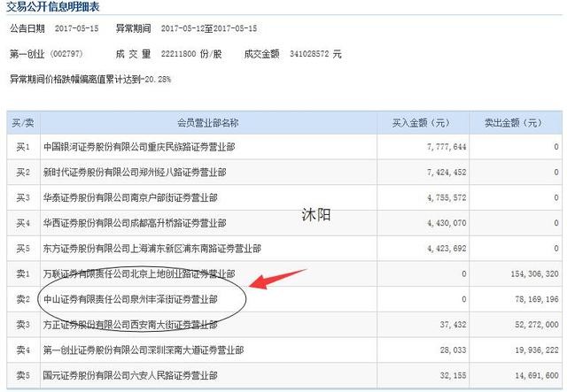
Task: Select 第一创业证券深圳深南大道营业部 row
Action: click(284, 350)
